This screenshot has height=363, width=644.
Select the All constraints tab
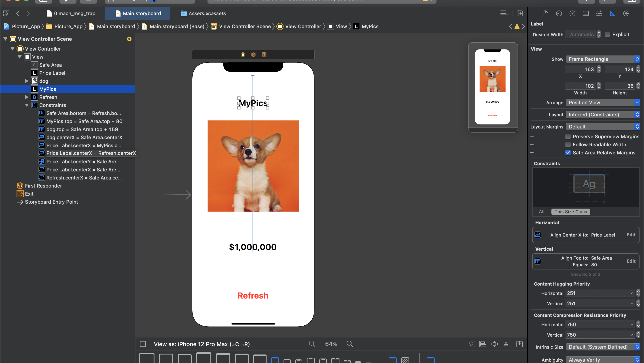[542, 212]
